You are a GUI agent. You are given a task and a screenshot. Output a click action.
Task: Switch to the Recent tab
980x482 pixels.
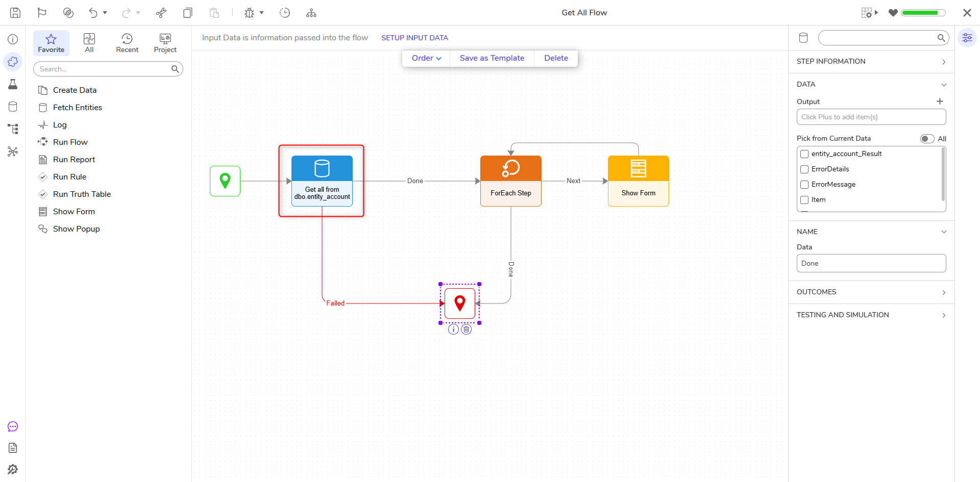(x=127, y=43)
